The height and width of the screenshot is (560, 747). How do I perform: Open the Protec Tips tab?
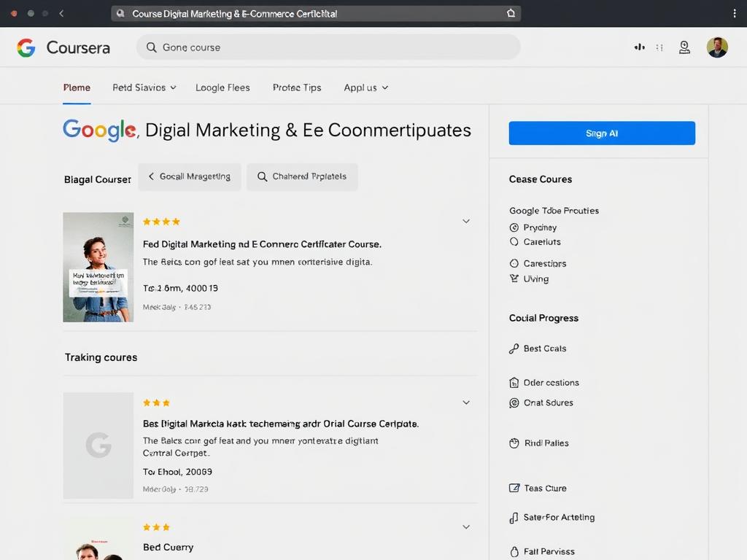point(297,87)
